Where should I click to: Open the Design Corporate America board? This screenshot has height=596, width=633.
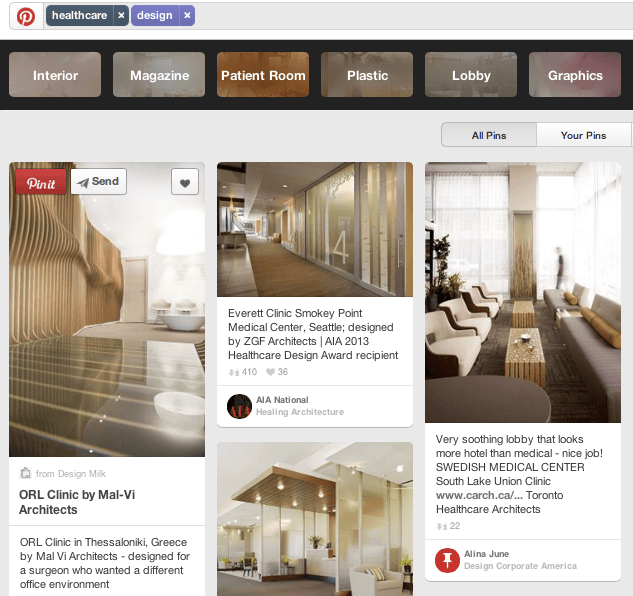coord(520,566)
